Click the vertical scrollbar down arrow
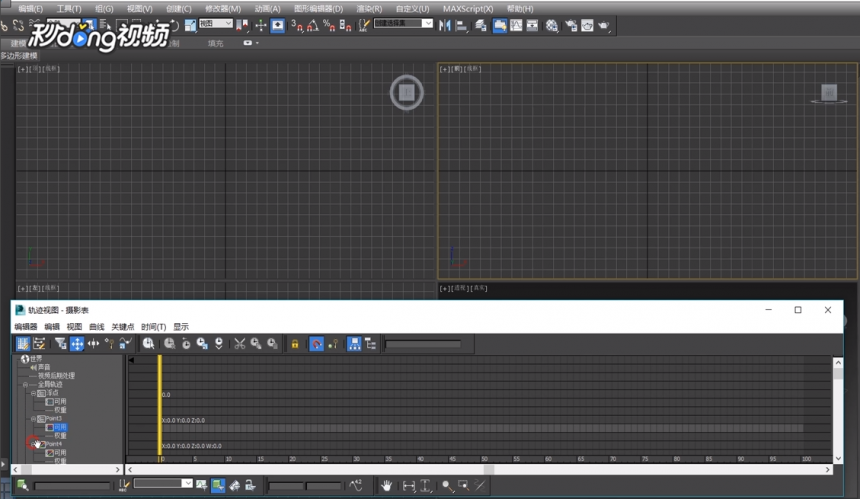The image size is (860, 499). click(838, 458)
